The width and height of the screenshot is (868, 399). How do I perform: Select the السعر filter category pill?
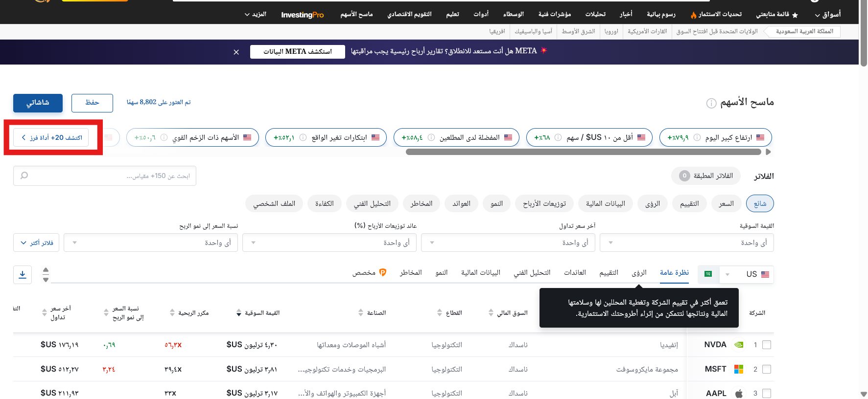tap(726, 203)
